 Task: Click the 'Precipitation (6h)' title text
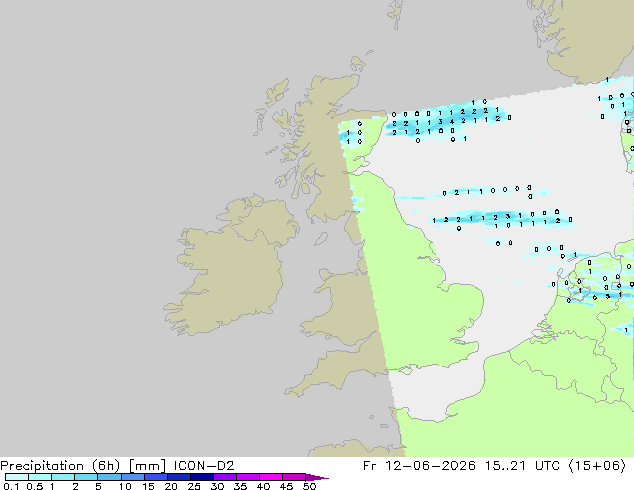(x=60, y=466)
